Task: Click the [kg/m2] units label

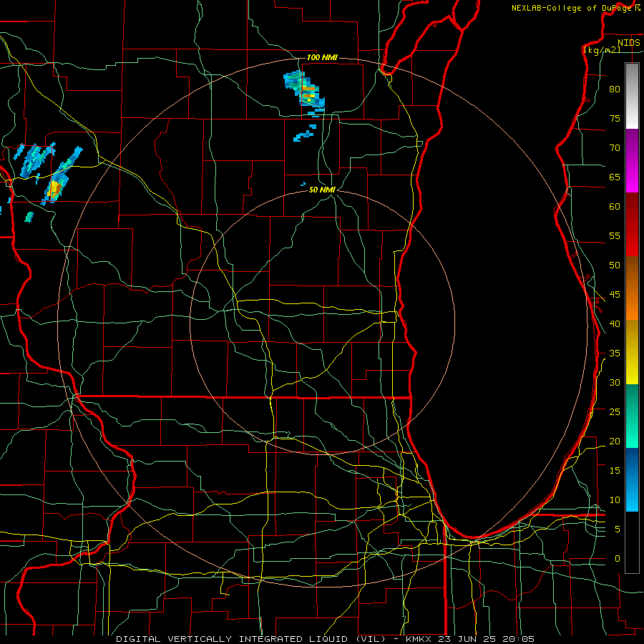Action: [x=602, y=50]
